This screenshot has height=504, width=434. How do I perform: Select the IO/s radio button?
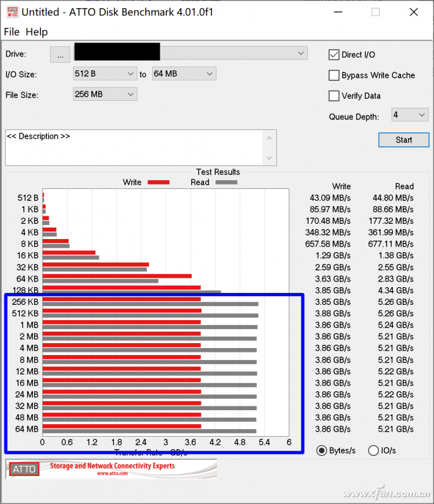(x=373, y=451)
